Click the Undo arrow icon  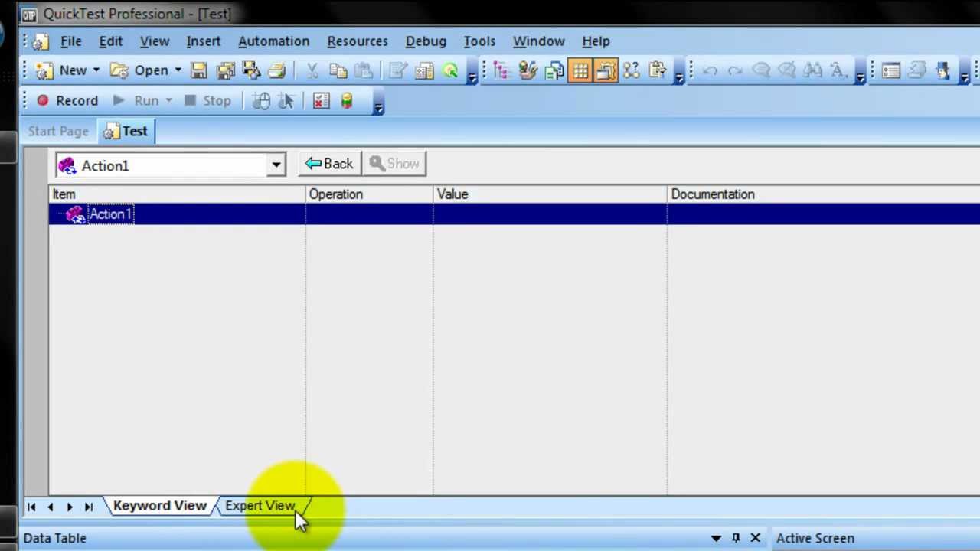coord(709,70)
